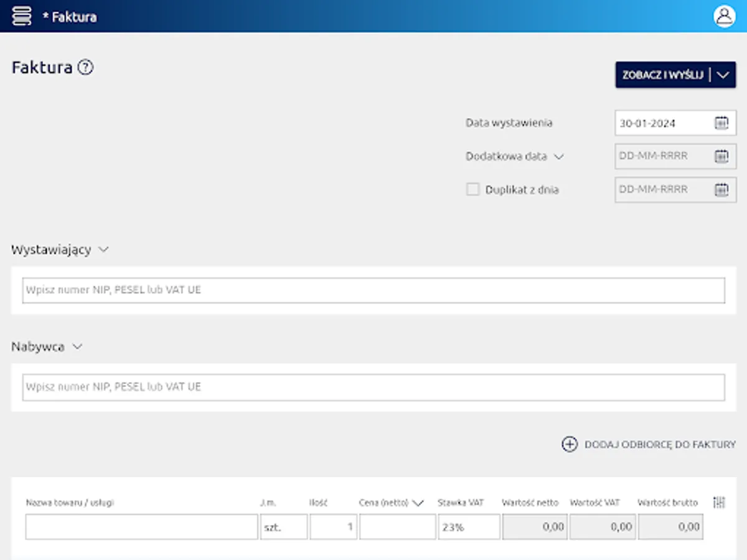Click the plus icon beside DODAJ ODBIORCĘ DO FAKTURY
Image resolution: width=747 pixels, height=560 pixels.
[x=570, y=446]
